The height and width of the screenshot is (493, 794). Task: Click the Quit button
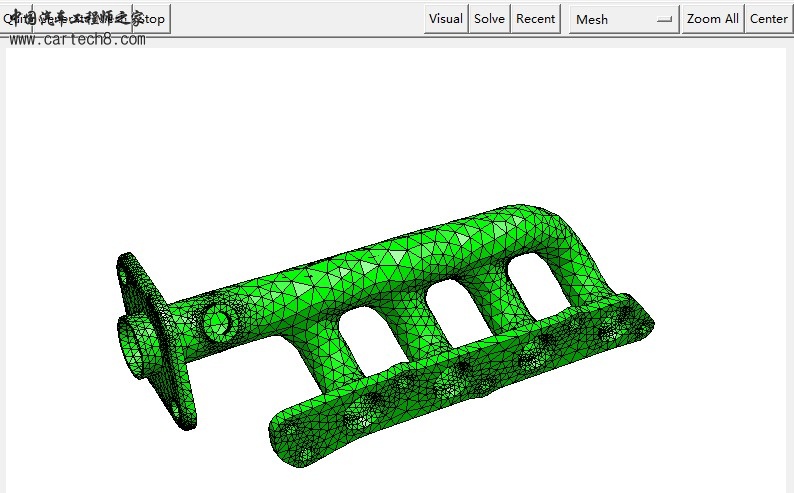click(x=17, y=19)
